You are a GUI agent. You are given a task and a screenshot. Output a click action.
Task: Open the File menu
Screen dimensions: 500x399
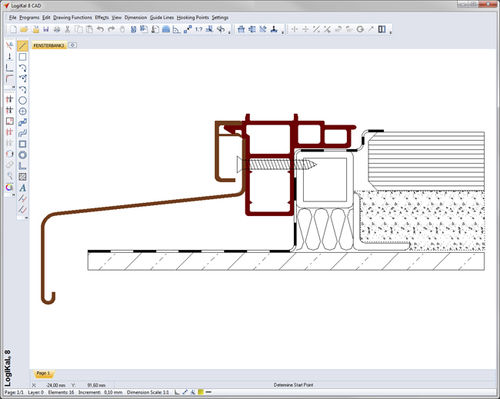tap(13, 17)
